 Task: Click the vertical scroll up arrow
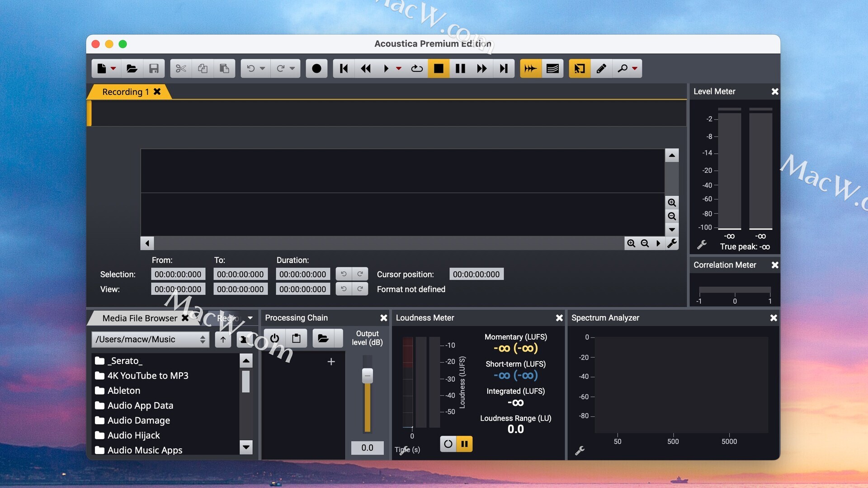coord(672,155)
